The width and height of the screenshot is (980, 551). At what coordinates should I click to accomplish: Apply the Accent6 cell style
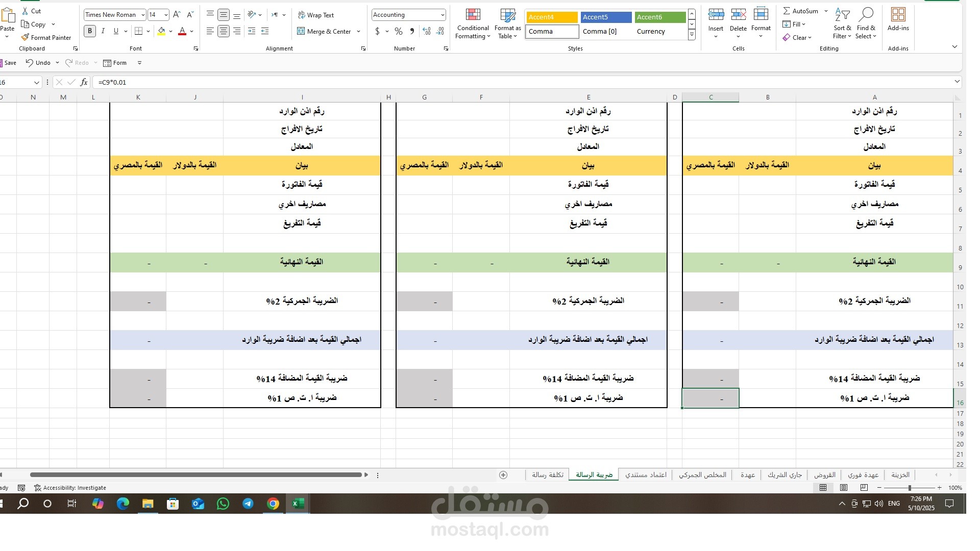[660, 17]
